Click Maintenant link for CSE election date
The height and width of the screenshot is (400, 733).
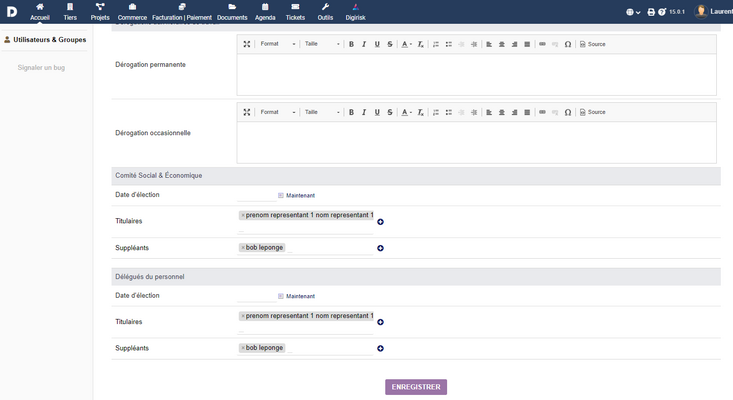tap(300, 195)
